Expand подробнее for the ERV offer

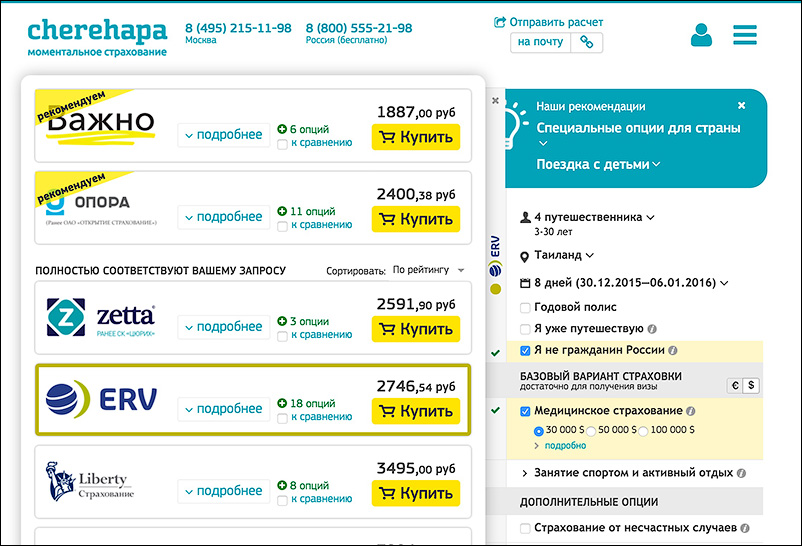[x=224, y=409]
